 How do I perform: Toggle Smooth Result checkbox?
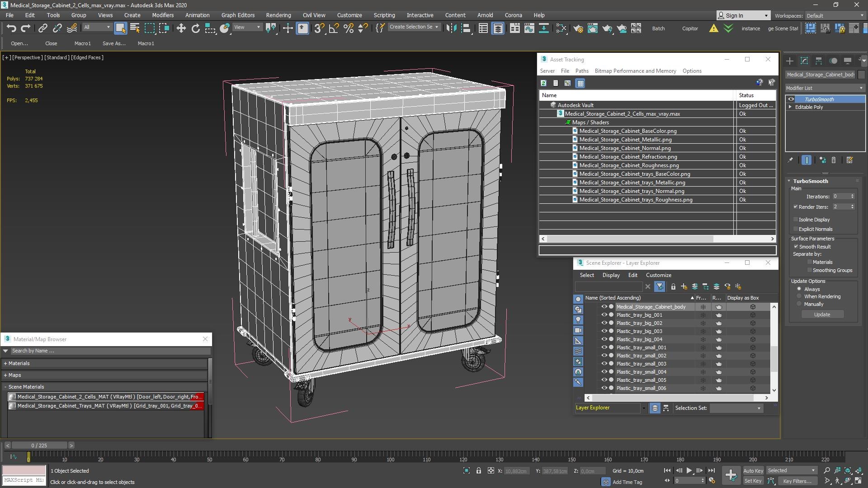[x=796, y=246]
